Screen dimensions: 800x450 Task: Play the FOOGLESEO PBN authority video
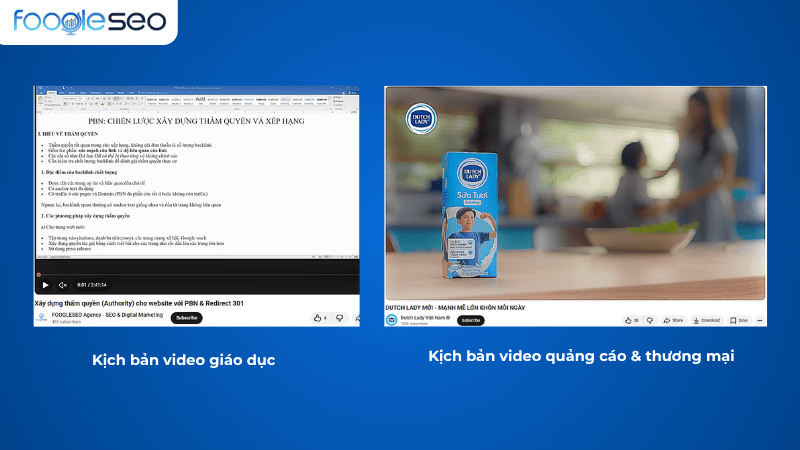point(45,285)
